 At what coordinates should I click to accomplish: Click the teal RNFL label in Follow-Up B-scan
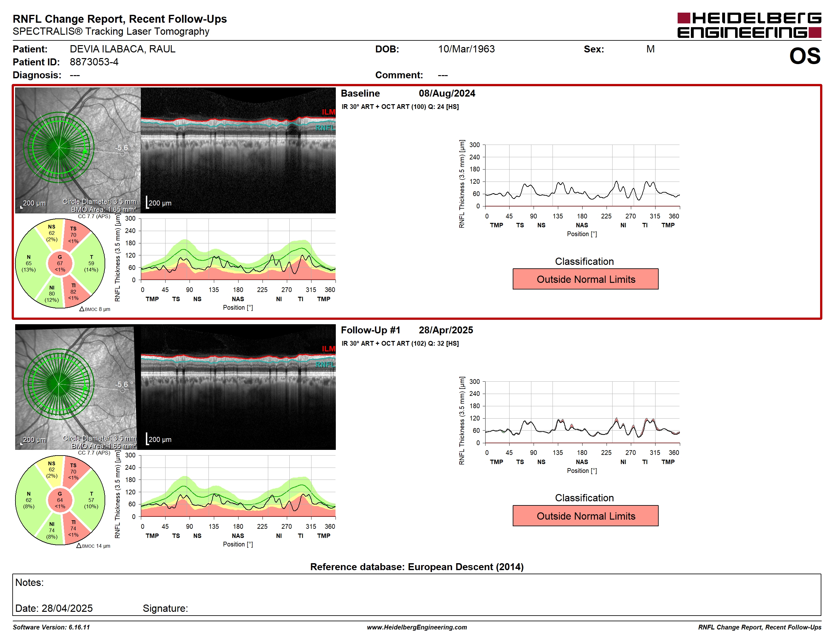tap(325, 365)
